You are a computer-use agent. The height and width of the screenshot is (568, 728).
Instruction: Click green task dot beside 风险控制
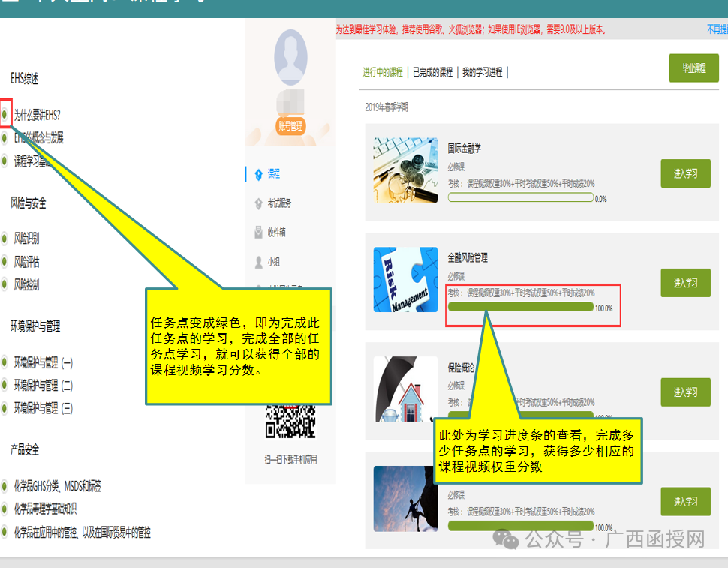(x=5, y=284)
